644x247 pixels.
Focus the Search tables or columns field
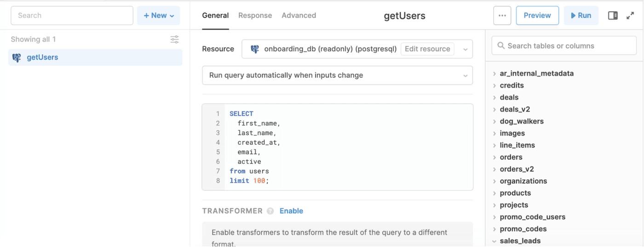[x=568, y=46]
